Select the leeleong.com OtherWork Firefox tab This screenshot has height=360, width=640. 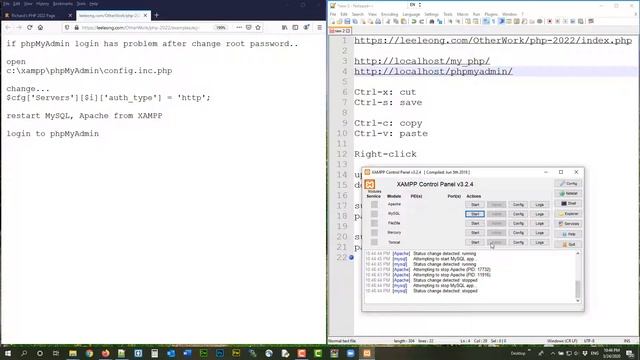coord(113,15)
